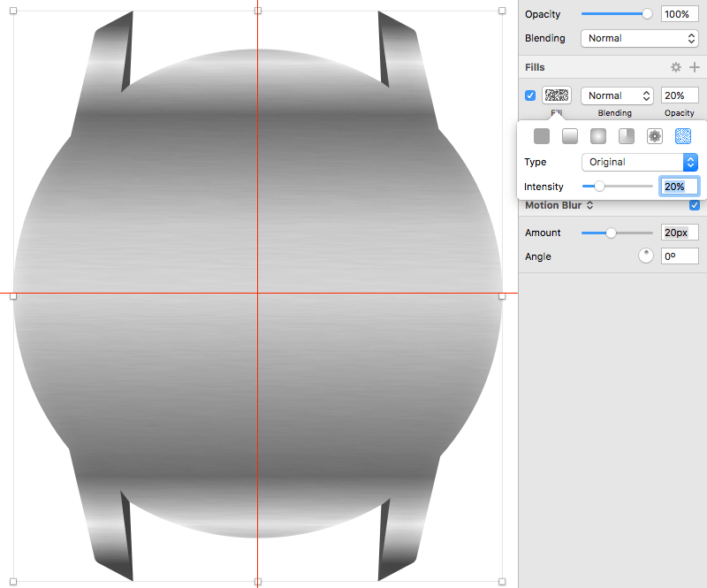Image resolution: width=707 pixels, height=588 pixels.
Task: Disable the fill checkbox
Action: click(530, 95)
